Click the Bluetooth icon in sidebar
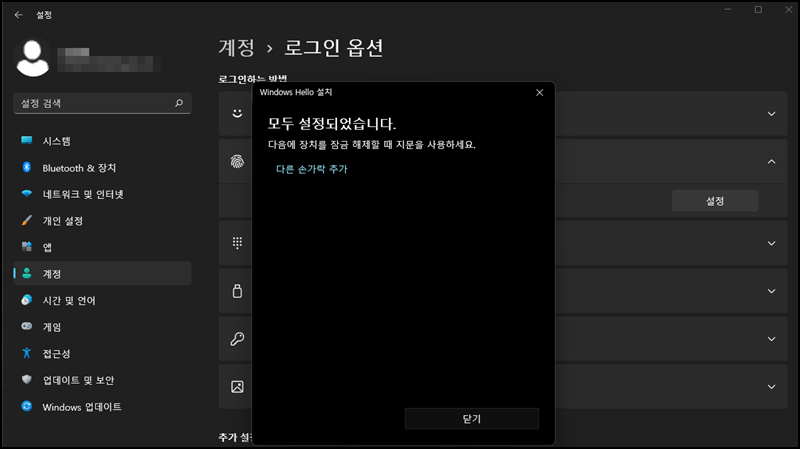 [27, 167]
